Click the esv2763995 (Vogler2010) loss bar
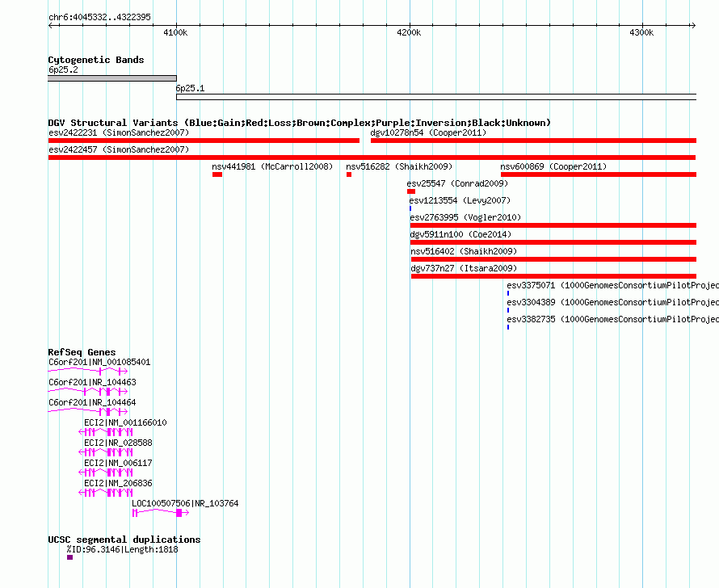The width and height of the screenshot is (719, 588). pyautogui.click(x=553, y=225)
